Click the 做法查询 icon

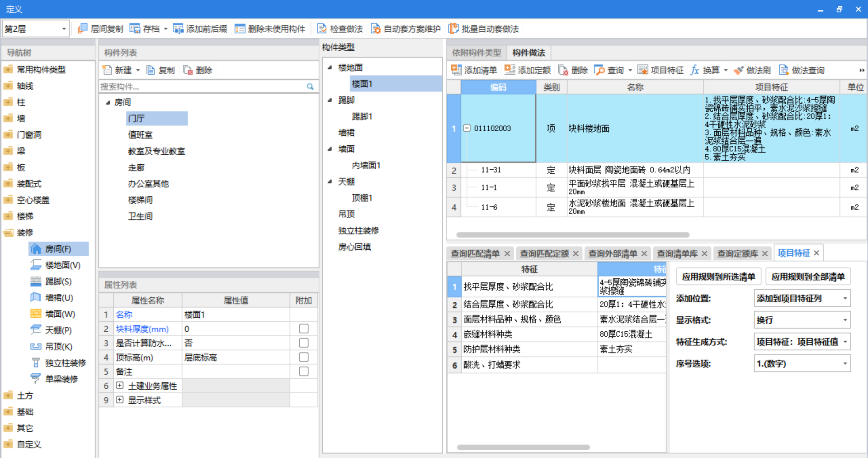784,70
